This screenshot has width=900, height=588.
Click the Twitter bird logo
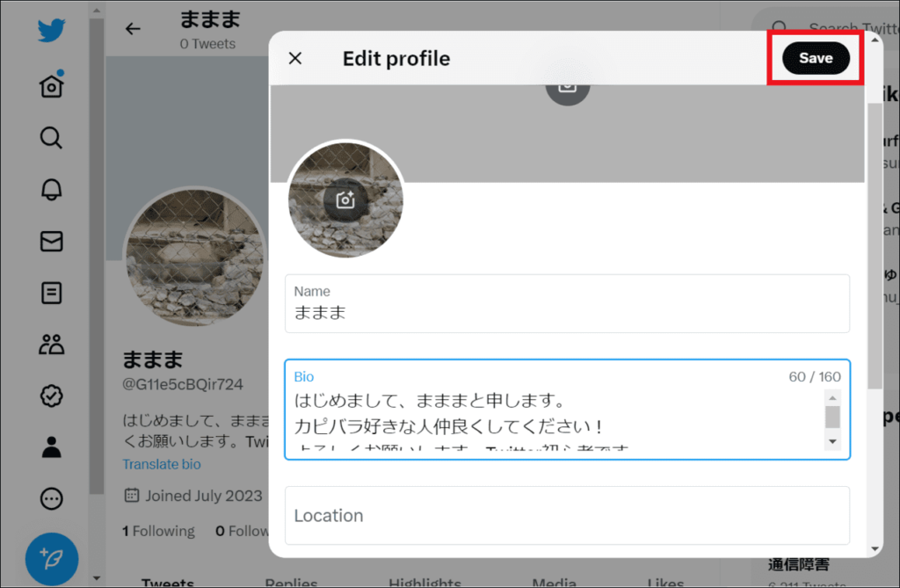click(x=51, y=30)
